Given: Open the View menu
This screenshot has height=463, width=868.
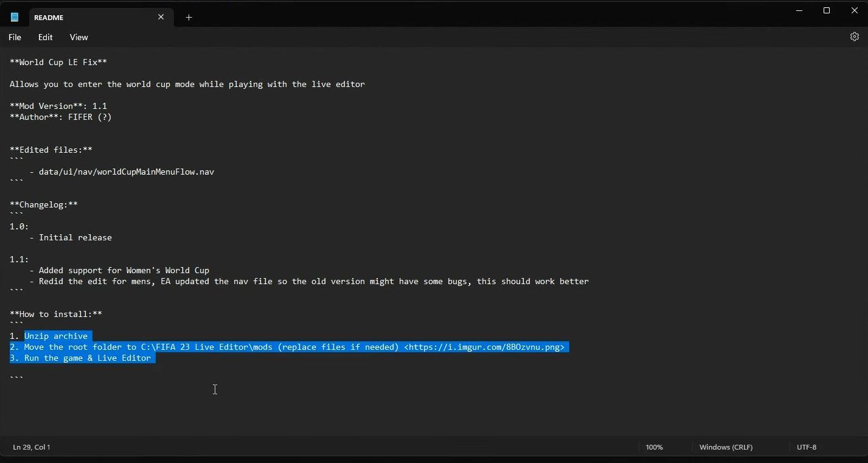Looking at the screenshot, I should pyautogui.click(x=78, y=37).
